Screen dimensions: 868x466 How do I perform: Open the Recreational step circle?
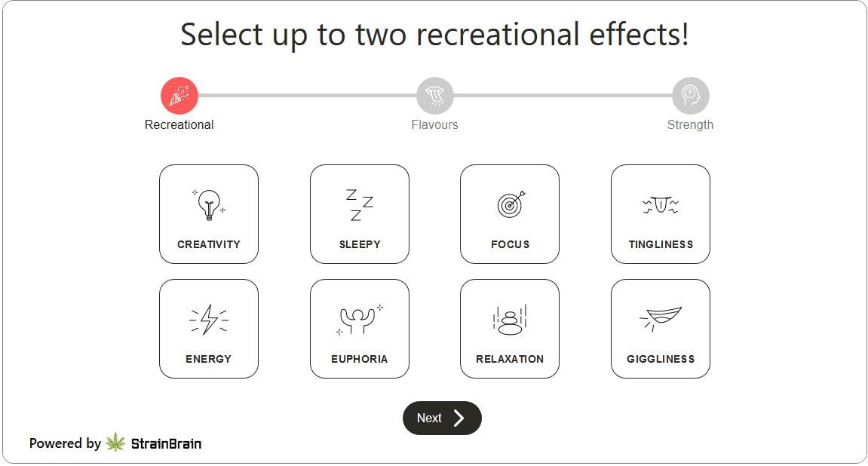coord(179,96)
